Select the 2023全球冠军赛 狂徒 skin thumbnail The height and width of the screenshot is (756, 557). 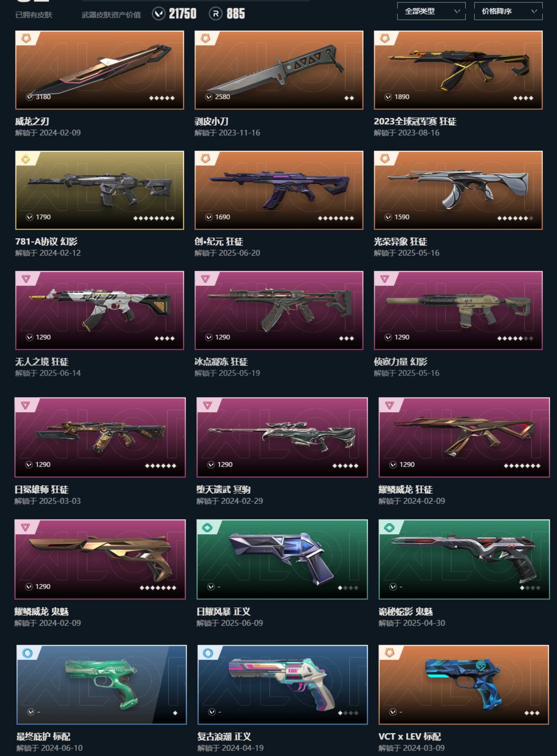point(458,70)
